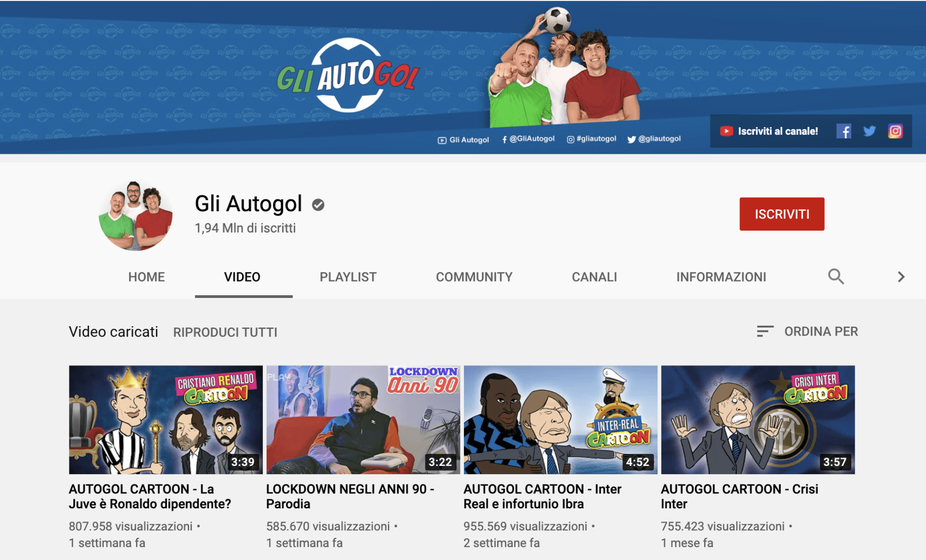Click the 4:52 duration badge

click(637, 462)
